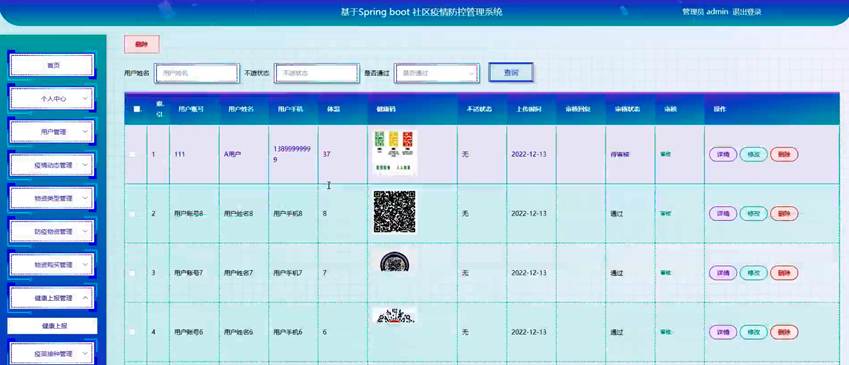
Task: Open the health code image for 用户账号6
Action: coord(395,316)
